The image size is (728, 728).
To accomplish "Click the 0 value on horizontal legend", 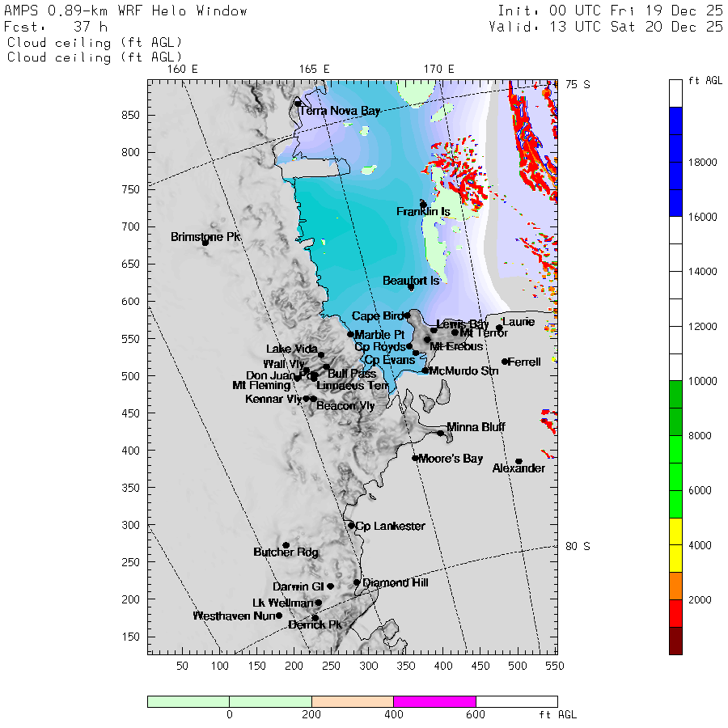I will tap(230, 714).
